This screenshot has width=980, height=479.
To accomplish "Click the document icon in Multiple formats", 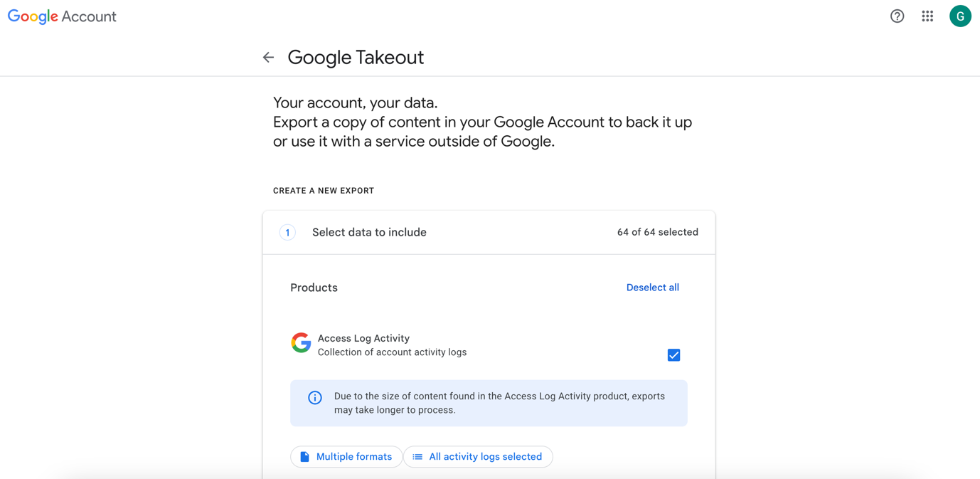I will tap(304, 457).
